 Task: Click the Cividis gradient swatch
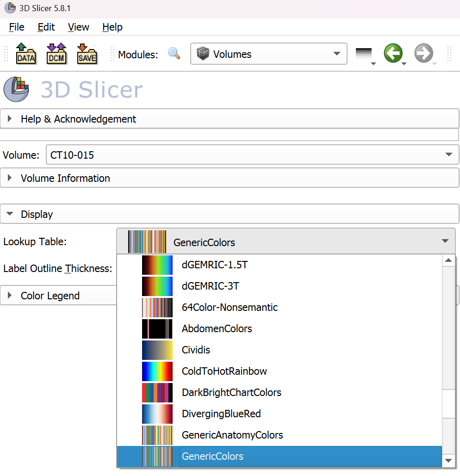click(157, 350)
